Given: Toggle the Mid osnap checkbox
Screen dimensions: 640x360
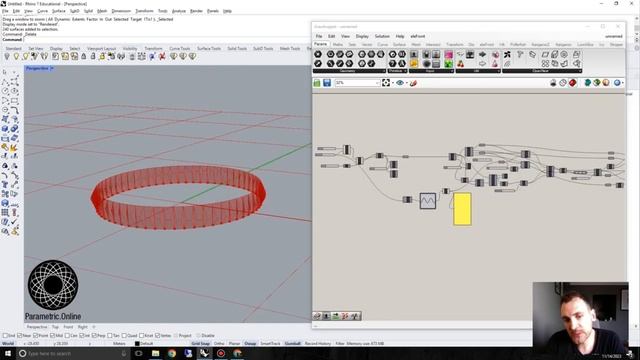Looking at the screenshot, I should (x=53, y=336).
